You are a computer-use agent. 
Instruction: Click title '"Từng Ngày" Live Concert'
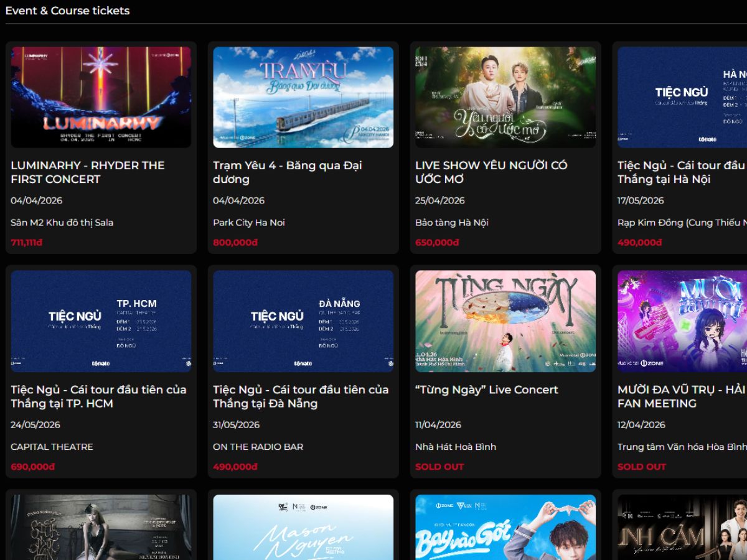coord(487,390)
